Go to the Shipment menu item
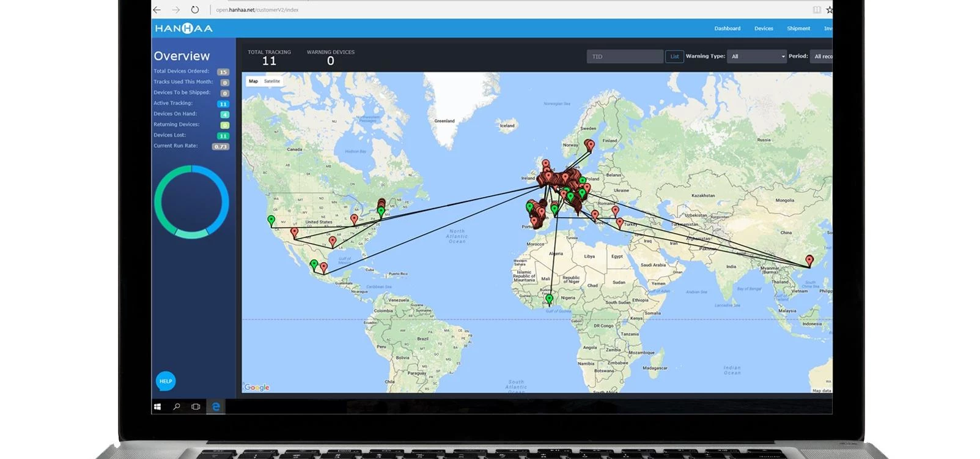The image size is (980, 459). click(x=798, y=29)
